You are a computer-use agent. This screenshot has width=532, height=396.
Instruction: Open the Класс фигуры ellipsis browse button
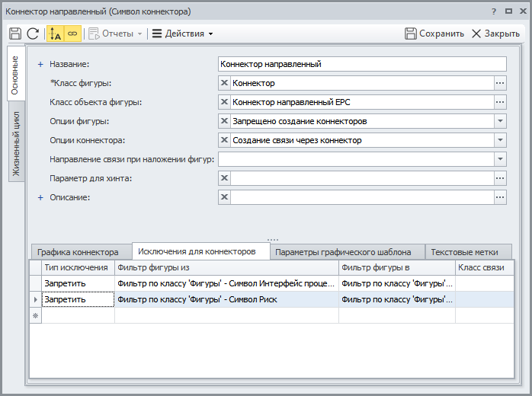[x=500, y=83]
